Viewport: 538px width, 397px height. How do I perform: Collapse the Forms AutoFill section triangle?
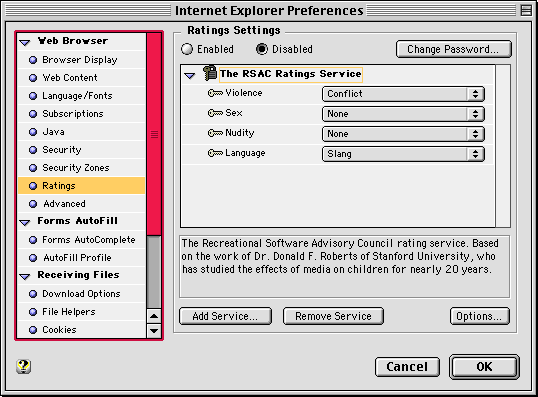[x=25, y=223]
